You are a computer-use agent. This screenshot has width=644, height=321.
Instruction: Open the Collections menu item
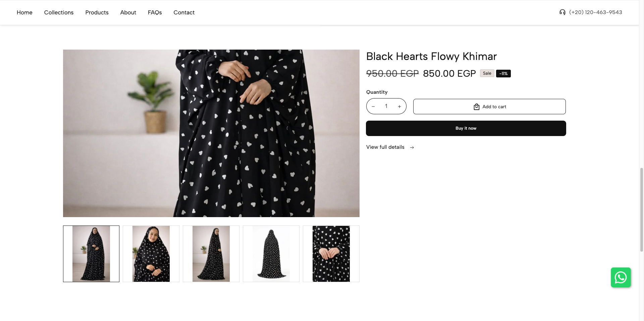click(x=59, y=12)
